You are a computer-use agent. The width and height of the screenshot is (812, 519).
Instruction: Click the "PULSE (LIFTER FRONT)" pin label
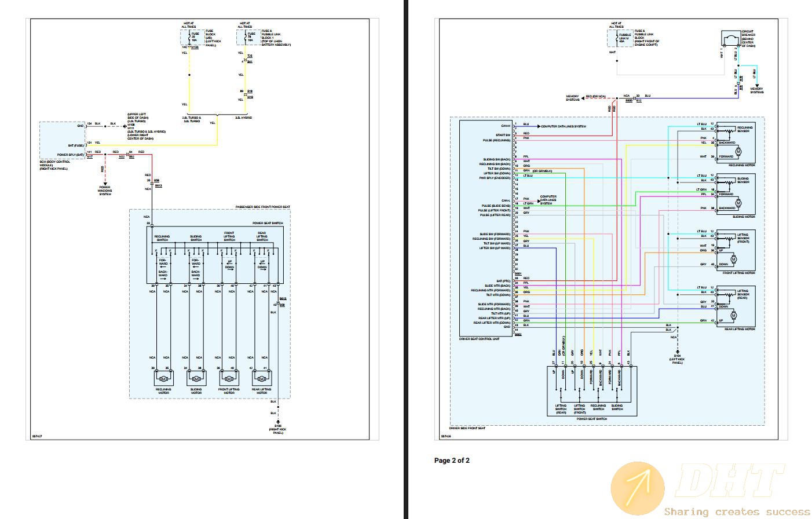(495, 210)
